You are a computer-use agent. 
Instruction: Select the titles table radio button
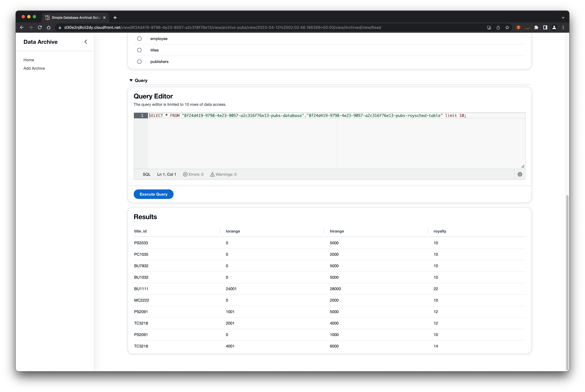tap(139, 50)
